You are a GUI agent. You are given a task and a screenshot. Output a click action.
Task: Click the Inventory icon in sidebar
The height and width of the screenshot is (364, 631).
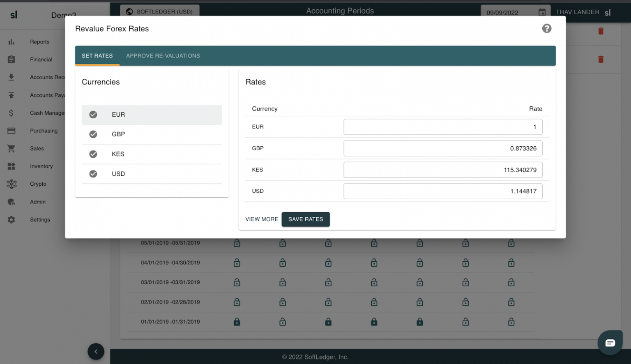click(12, 166)
